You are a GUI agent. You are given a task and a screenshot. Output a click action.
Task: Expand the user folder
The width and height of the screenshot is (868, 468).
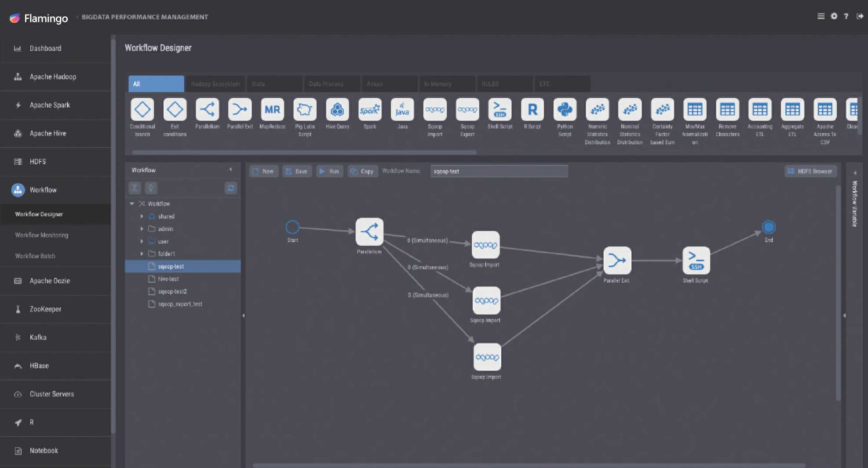pyautogui.click(x=142, y=241)
